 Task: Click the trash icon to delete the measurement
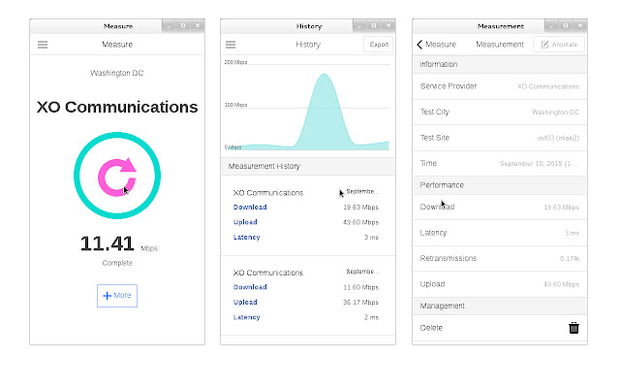coord(574,328)
